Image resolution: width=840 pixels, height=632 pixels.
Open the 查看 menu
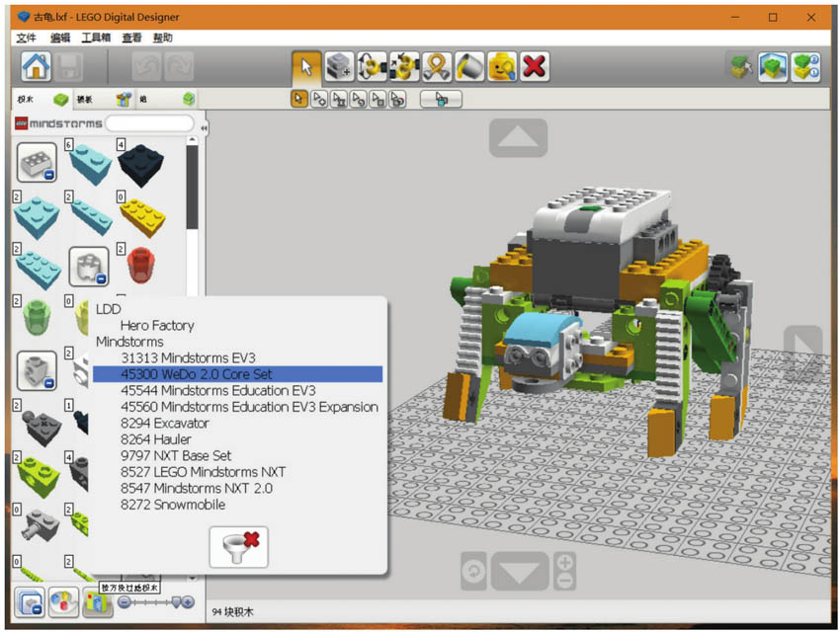click(131, 38)
